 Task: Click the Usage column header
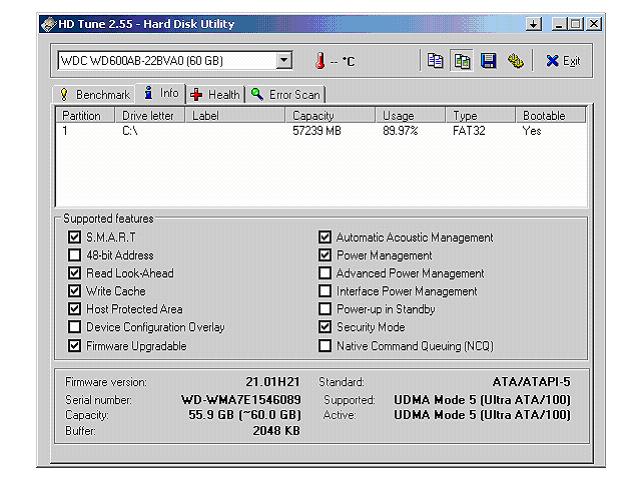click(x=410, y=116)
